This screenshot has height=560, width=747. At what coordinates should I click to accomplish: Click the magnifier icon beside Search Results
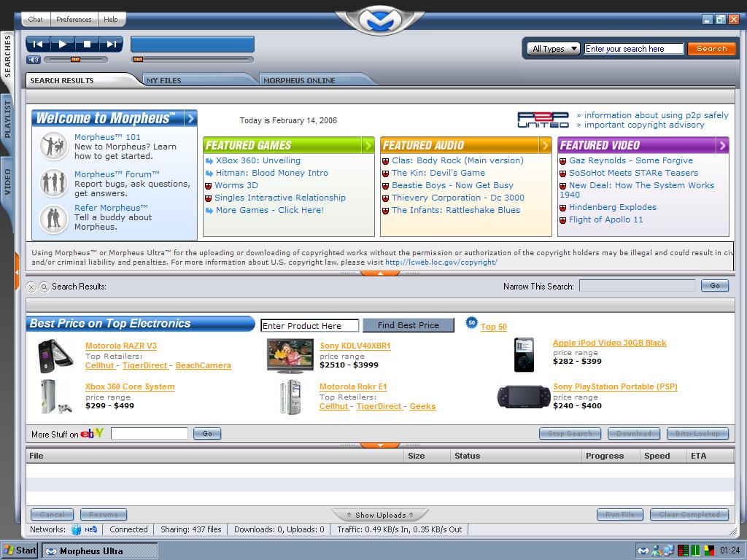(44, 287)
